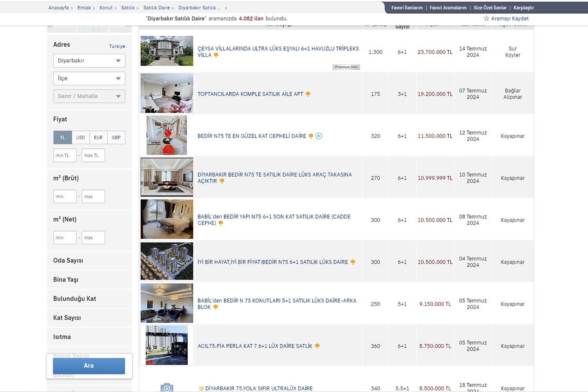Screen dimensions: 588x392
Task: Open the Karşılaştır menu item
Action: [x=523, y=8]
